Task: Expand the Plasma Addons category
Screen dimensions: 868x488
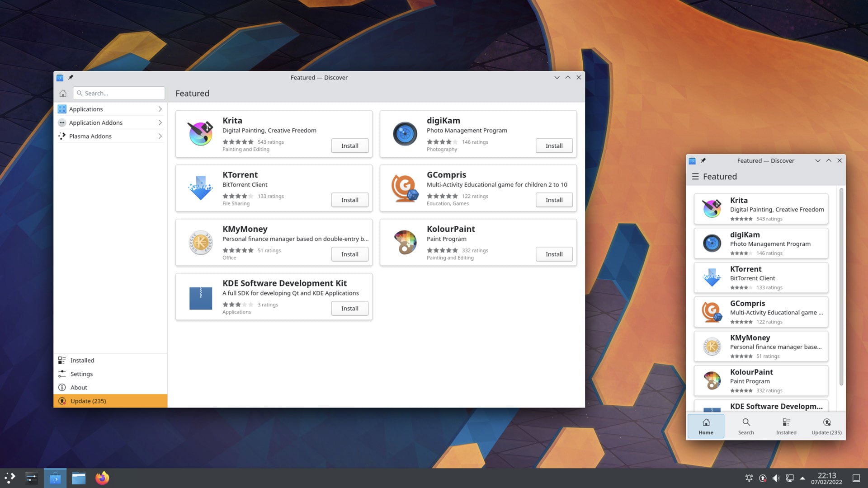Action: point(111,136)
